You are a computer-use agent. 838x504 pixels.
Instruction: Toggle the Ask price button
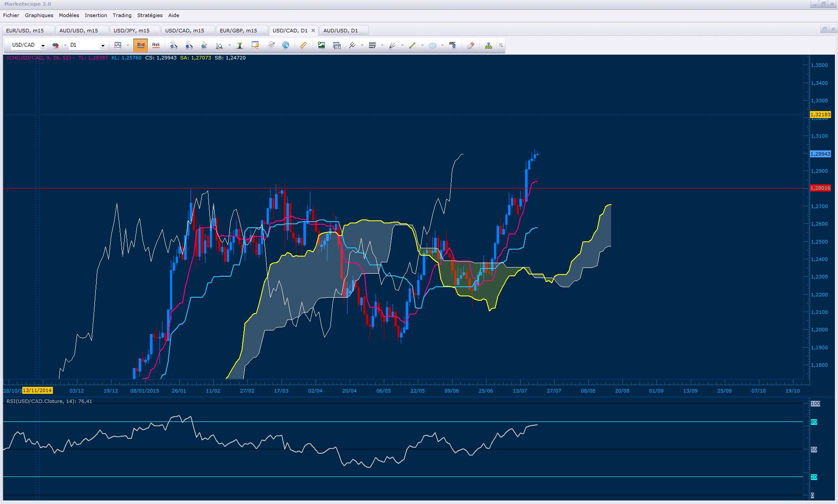click(x=156, y=45)
